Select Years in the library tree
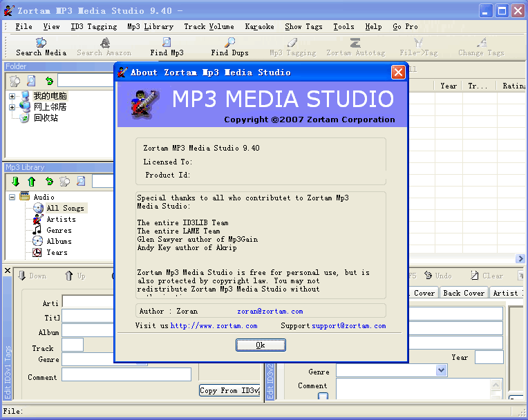This screenshot has height=420, width=528. (x=57, y=252)
